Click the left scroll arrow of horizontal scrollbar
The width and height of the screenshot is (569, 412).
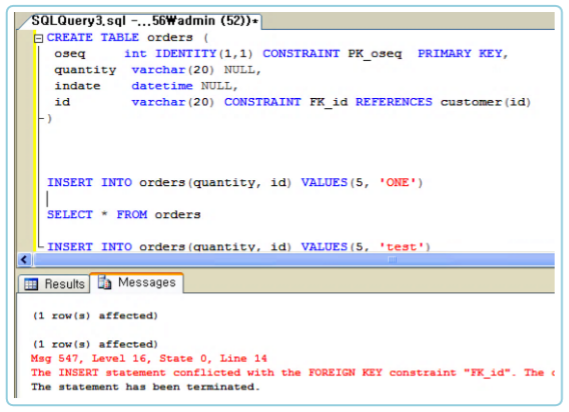pos(24,260)
